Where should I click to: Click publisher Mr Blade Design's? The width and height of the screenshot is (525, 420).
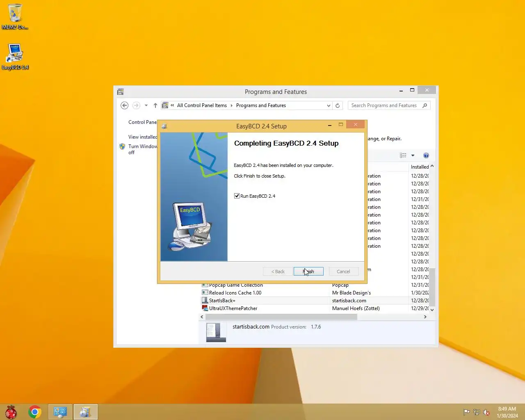pos(352,293)
